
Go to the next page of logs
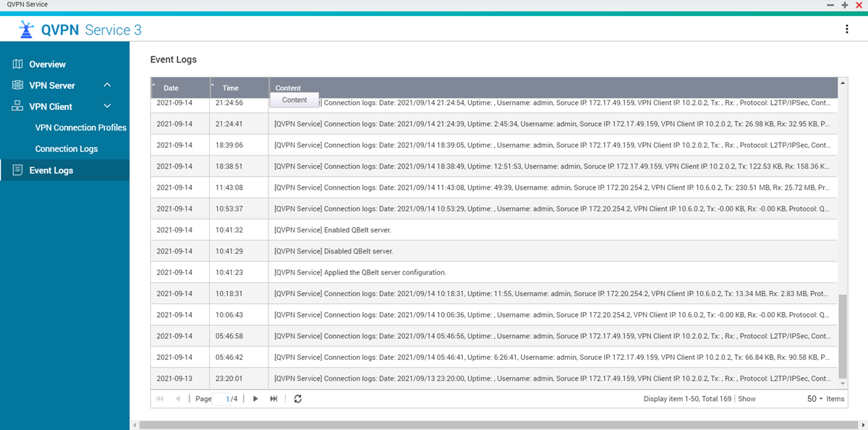(255, 399)
